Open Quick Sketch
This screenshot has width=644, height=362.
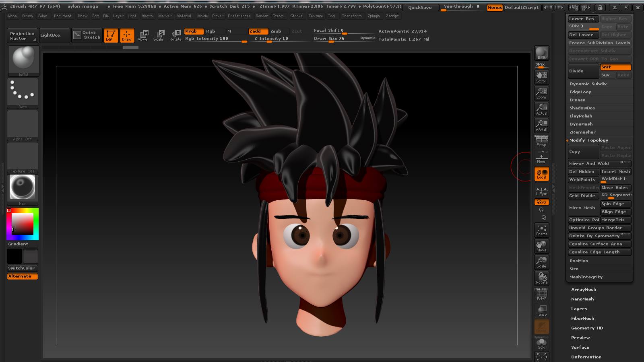click(x=87, y=35)
